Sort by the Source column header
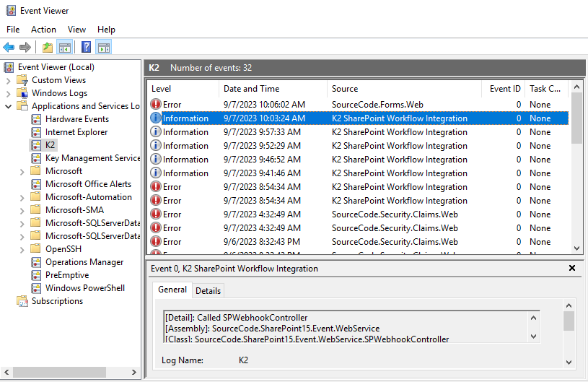 (404, 89)
